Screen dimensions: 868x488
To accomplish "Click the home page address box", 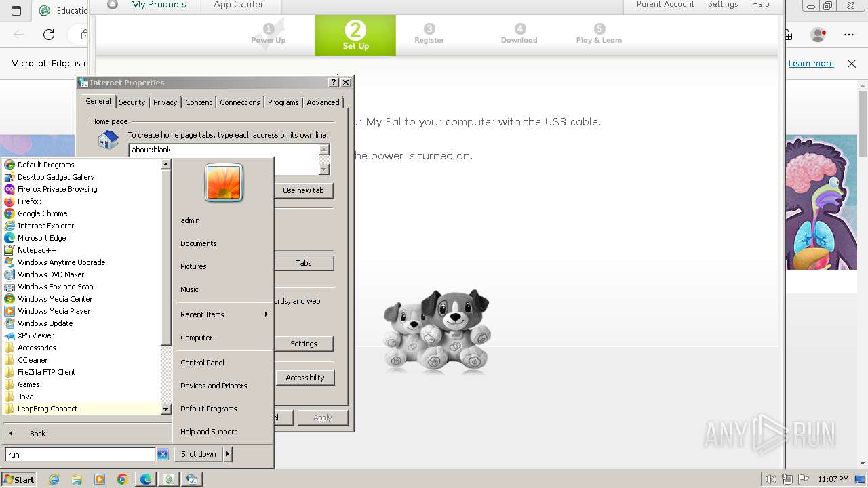I will [223, 150].
